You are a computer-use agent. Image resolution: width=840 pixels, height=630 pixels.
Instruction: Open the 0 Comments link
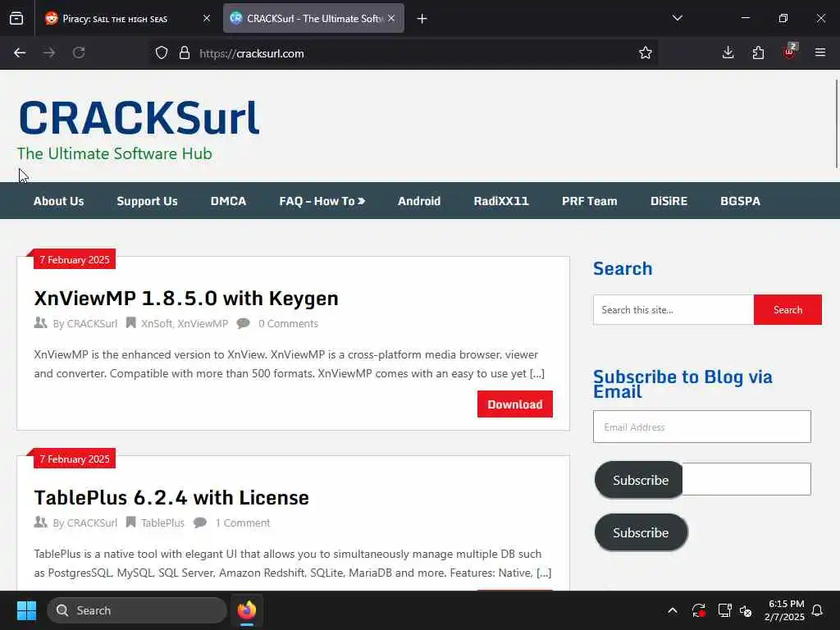288,323
